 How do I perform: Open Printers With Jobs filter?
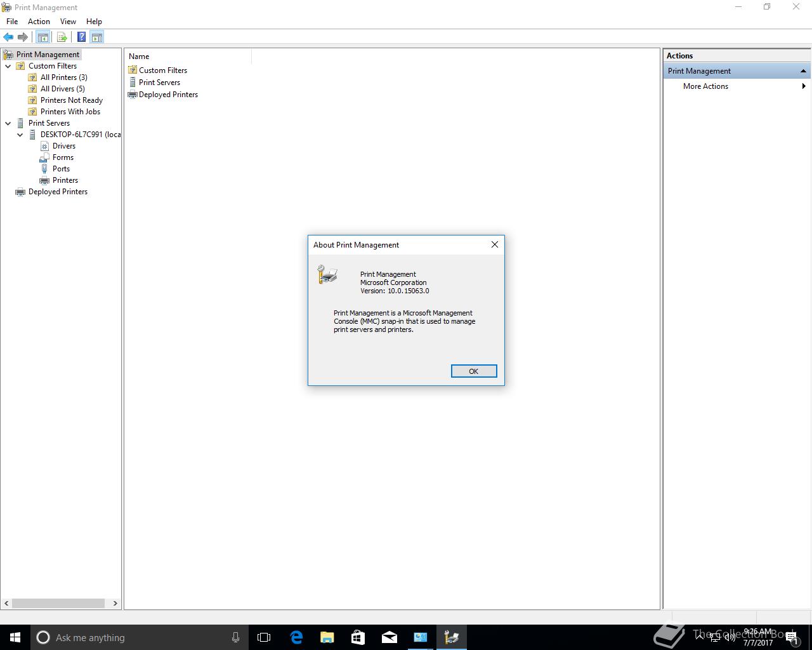tap(70, 112)
